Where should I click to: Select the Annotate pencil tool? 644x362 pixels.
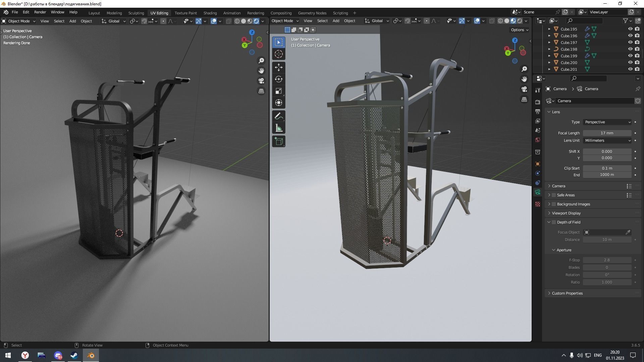click(278, 116)
